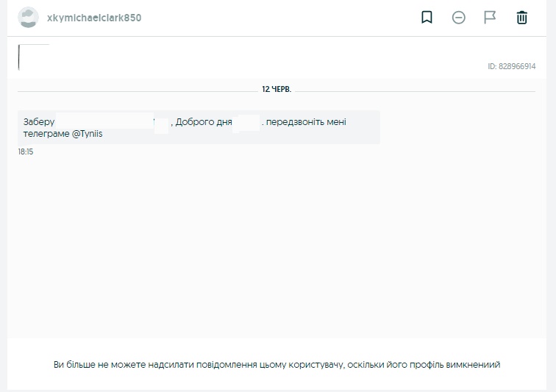Click the 12 ЧЕРВ. date separator
Image resolution: width=556 pixels, height=392 pixels.
(x=277, y=89)
